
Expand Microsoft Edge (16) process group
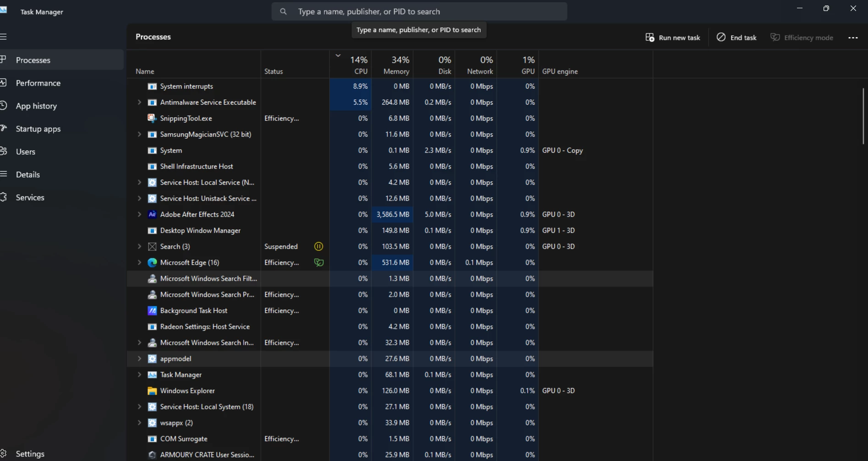[139, 262]
